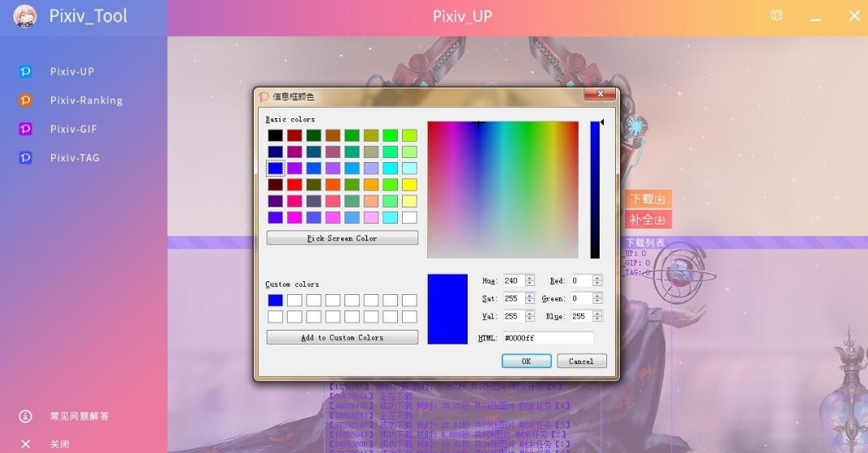This screenshot has height=453, width=868.
Task: Select magenta basic swatch in bottom row
Action: tap(294, 218)
